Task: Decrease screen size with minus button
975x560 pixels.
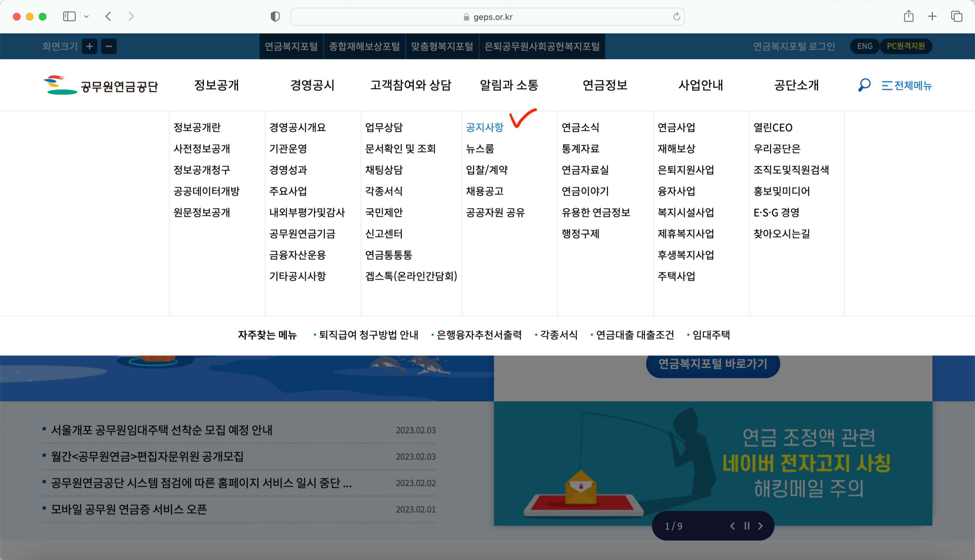Action: tap(109, 46)
